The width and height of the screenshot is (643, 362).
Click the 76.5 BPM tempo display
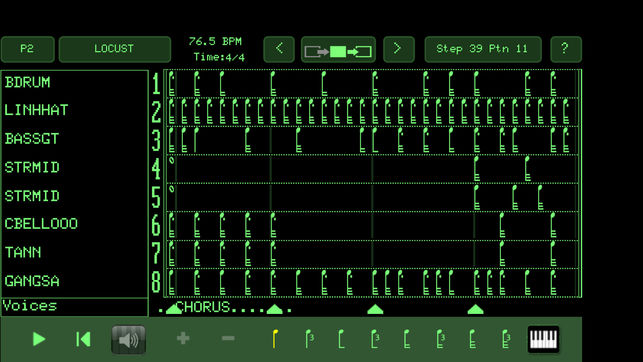(215, 41)
